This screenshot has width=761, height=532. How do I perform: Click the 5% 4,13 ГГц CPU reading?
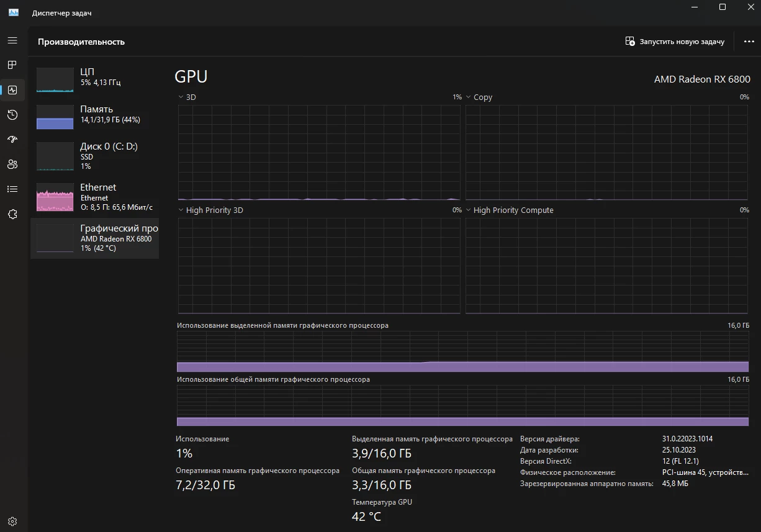(x=101, y=83)
